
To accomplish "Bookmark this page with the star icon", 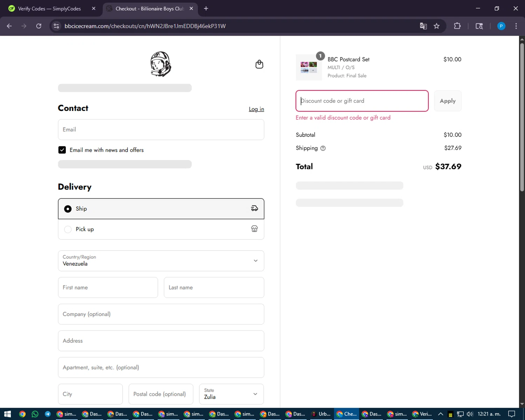I will [x=436, y=26].
